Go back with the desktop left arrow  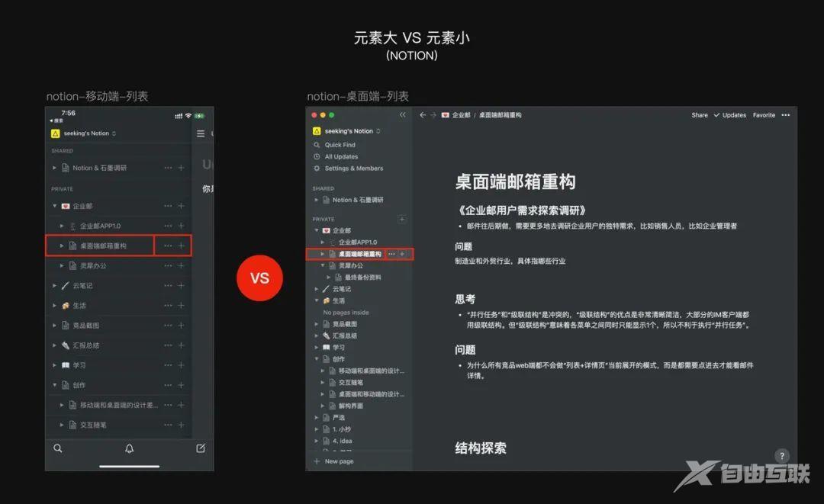click(x=423, y=115)
